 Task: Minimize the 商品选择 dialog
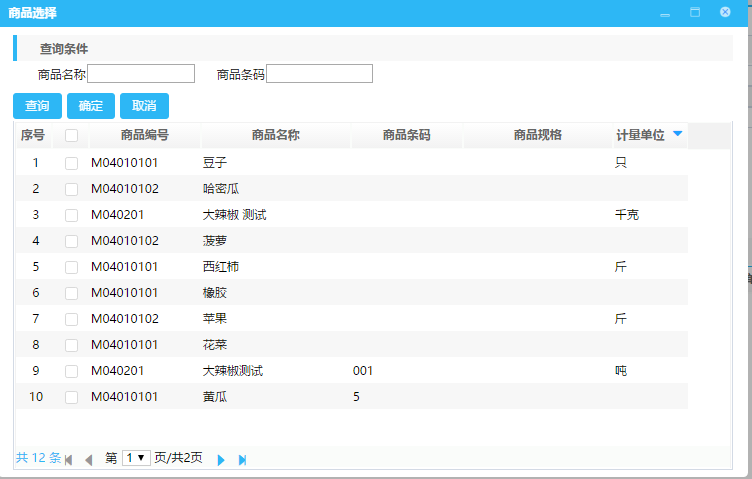pyautogui.click(x=665, y=14)
